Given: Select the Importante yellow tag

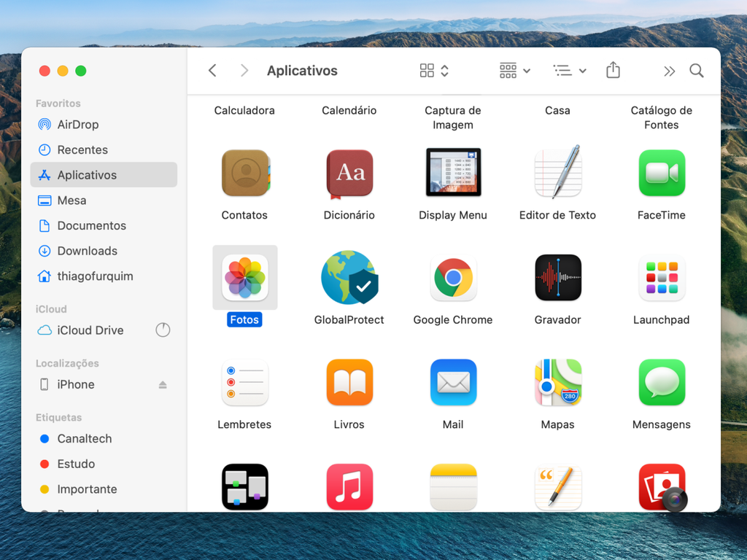Looking at the screenshot, I should 104,489.
